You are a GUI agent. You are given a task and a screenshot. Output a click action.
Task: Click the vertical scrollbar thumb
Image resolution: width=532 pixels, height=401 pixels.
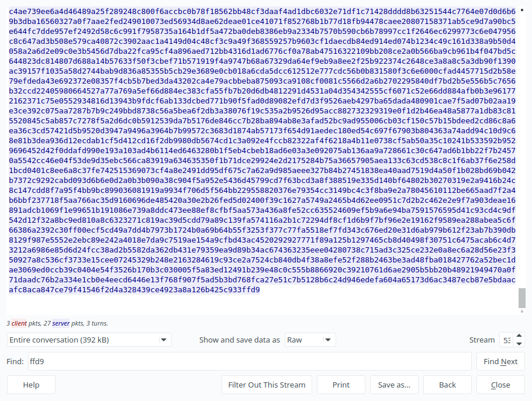tap(522, 298)
